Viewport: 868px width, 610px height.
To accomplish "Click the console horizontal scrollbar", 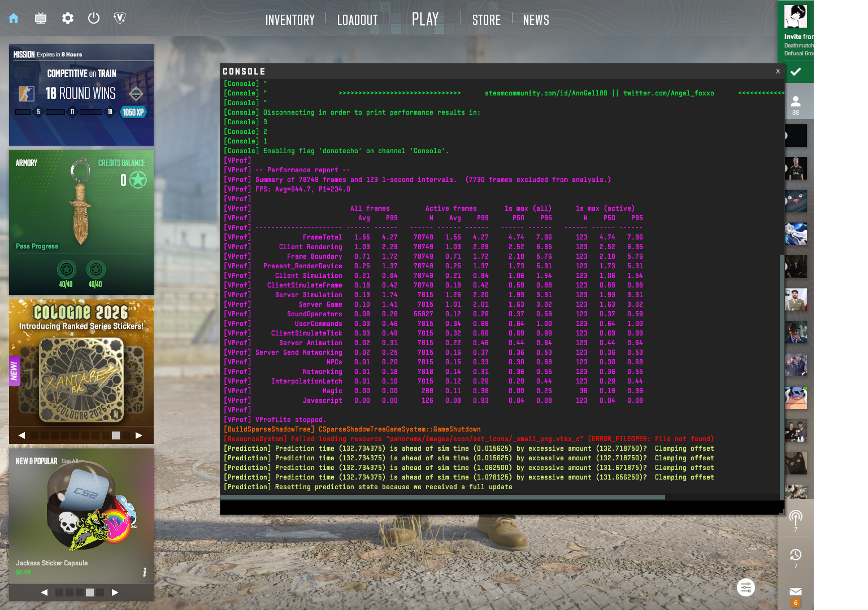I will tap(442, 498).
